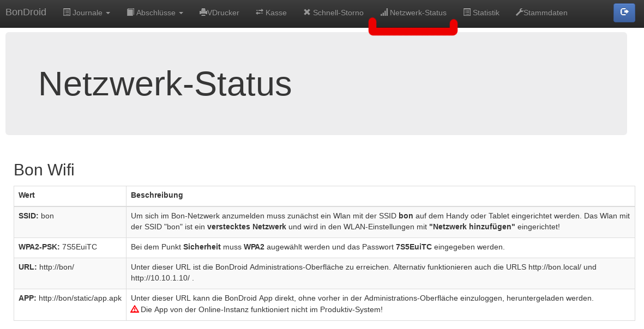Click the Journale list icon
The height and width of the screenshot is (329, 644).
67,13
